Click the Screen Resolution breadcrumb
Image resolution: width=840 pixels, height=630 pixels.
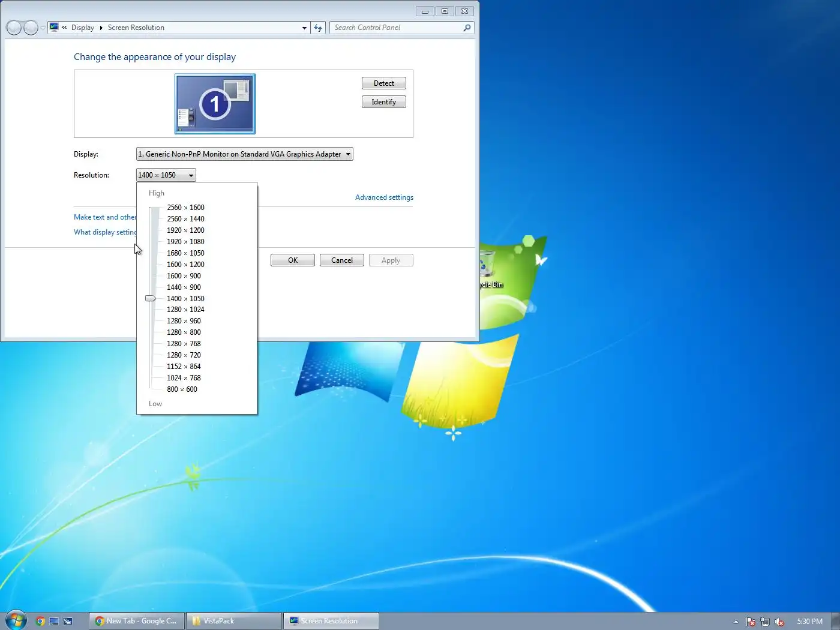(x=136, y=28)
